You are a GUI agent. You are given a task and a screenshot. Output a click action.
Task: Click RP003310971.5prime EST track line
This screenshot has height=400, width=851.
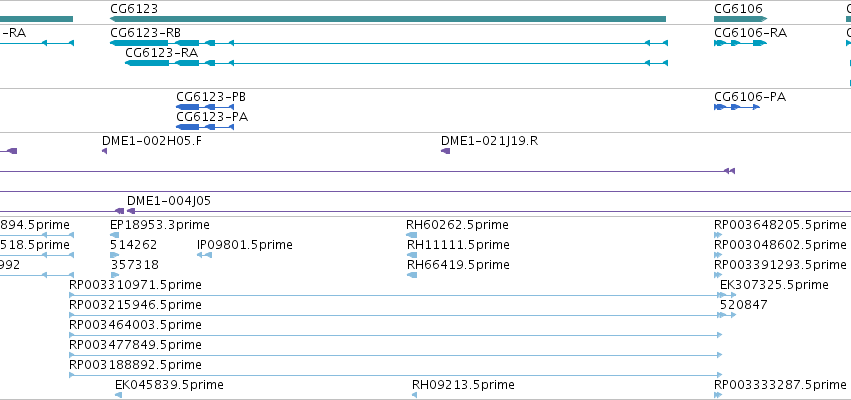(396, 295)
